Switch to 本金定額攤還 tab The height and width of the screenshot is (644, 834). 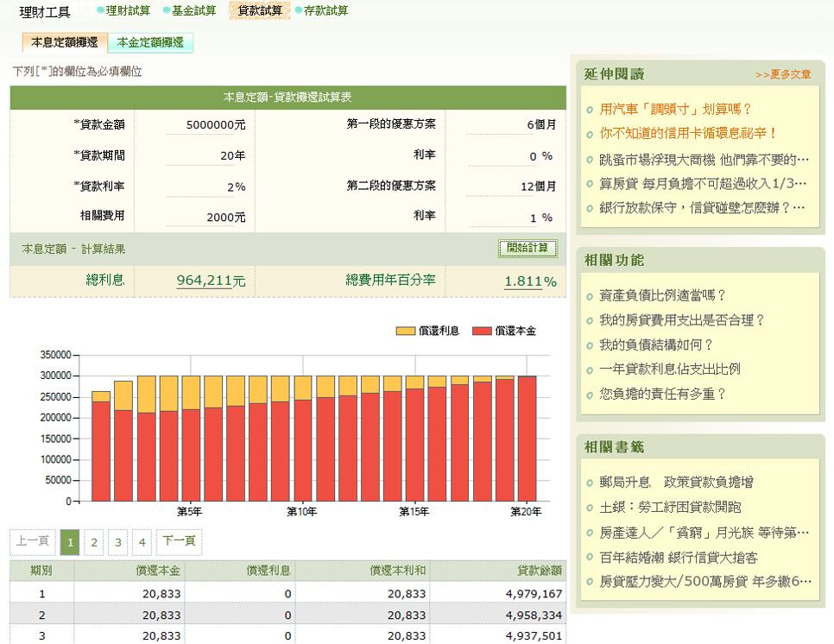pos(150,42)
